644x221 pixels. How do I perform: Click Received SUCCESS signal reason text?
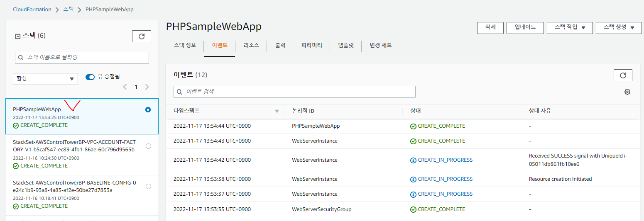coord(578,160)
